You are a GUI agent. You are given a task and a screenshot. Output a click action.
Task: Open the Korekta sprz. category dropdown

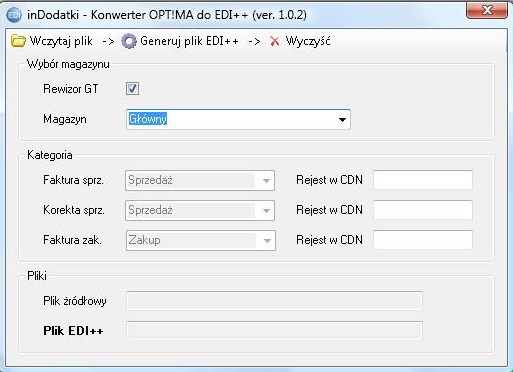(x=200, y=210)
